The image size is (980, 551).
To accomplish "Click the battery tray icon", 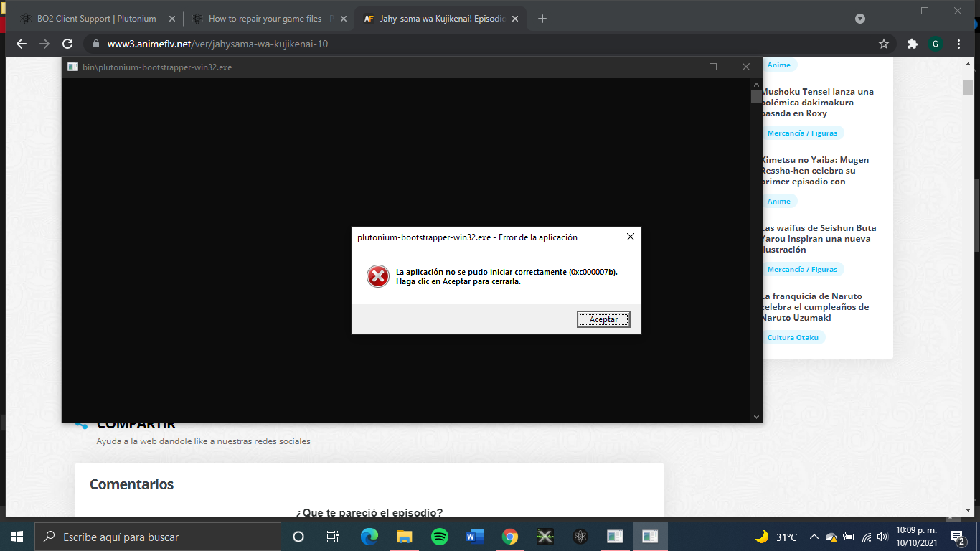I will point(849,537).
